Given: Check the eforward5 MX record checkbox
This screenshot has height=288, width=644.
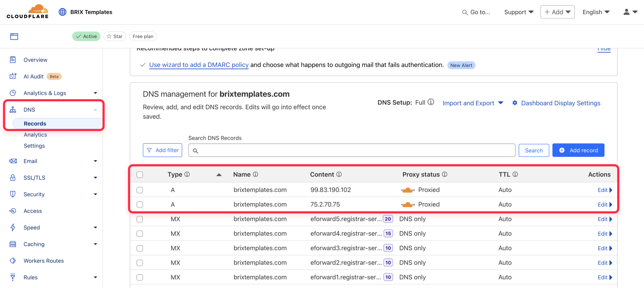Looking at the screenshot, I should pos(140,219).
